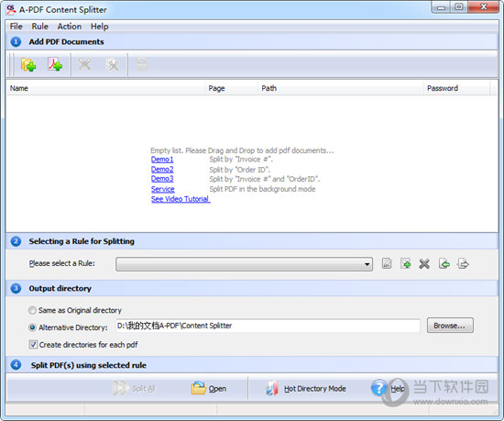The image size is (504, 421).
Task: Open the Service link
Action: click(162, 189)
